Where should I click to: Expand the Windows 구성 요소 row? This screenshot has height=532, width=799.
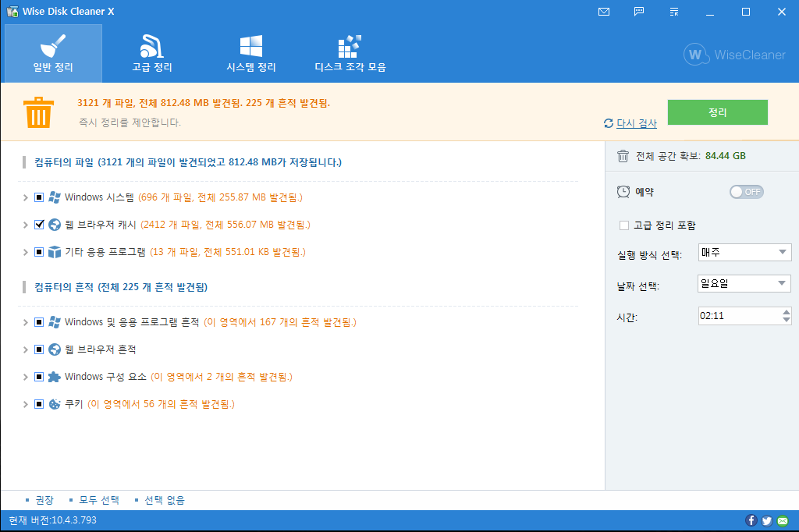(25, 377)
